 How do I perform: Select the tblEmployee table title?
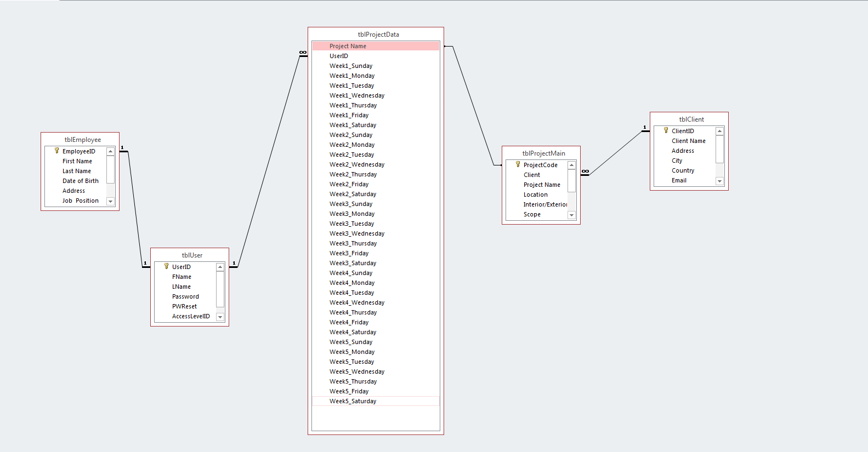tap(83, 140)
